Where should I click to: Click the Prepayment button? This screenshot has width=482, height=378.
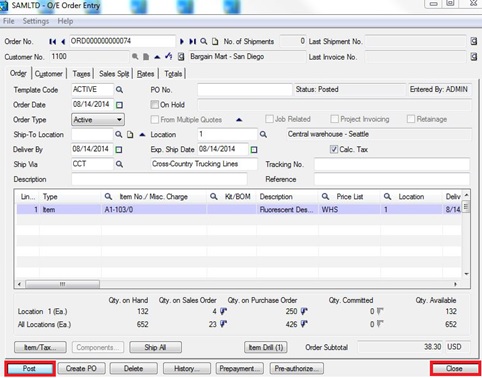coord(240,369)
